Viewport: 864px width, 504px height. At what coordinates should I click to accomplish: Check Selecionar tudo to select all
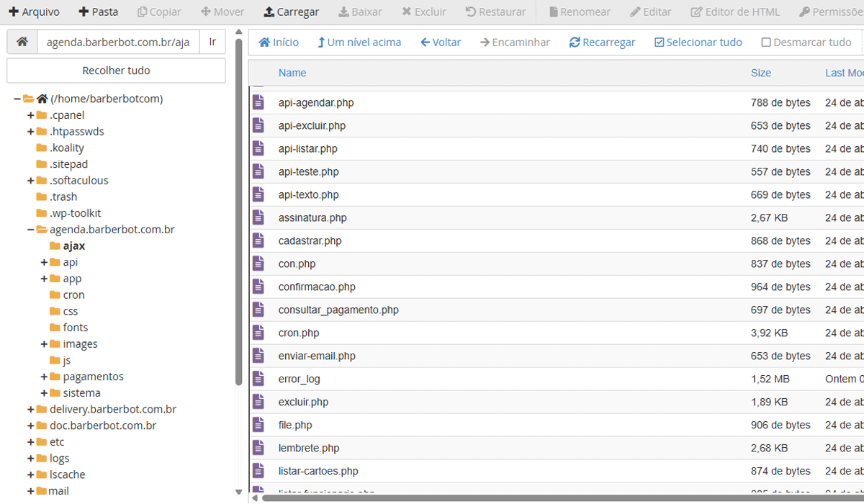coord(698,42)
